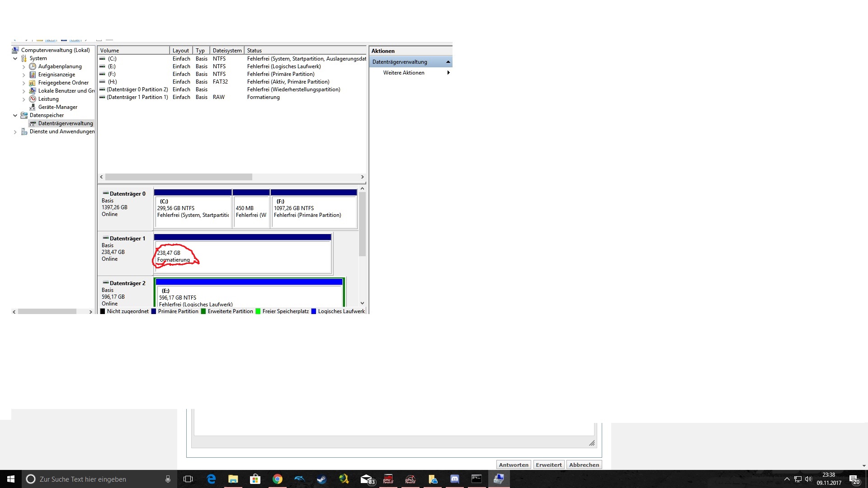Click the Abbrechen button
Screen dimensions: 868x488
click(x=584, y=465)
